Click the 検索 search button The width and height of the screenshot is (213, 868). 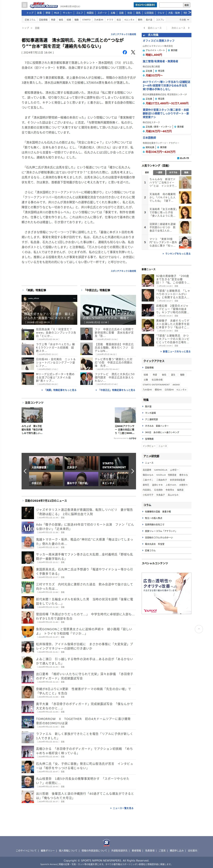pyautogui.click(x=186, y=5)
